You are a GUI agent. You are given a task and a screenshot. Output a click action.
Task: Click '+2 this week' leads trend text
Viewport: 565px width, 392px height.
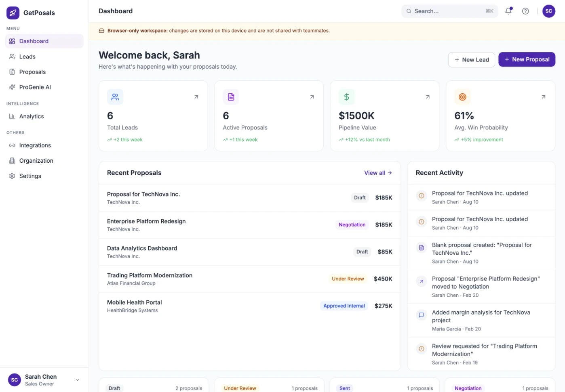pyautogui.click(x=128, y=140)
